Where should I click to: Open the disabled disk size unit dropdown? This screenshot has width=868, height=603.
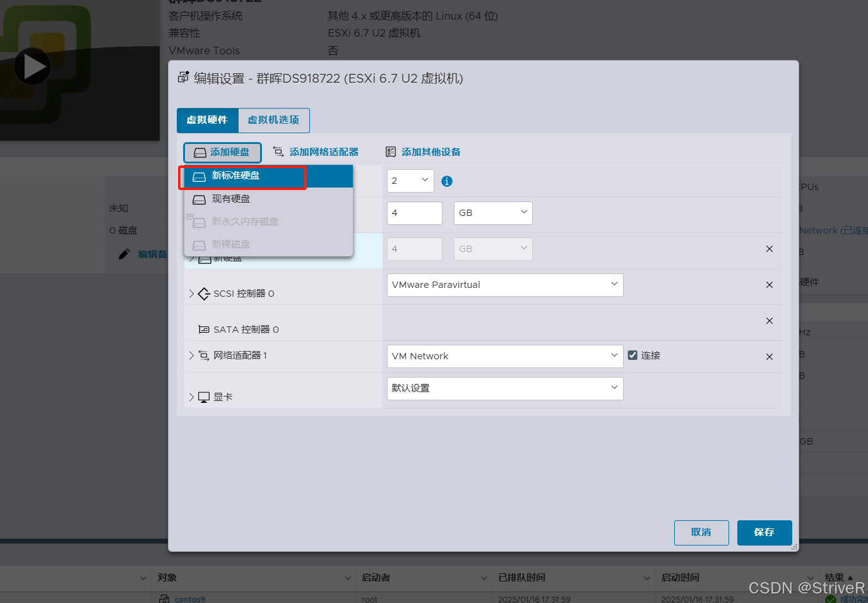point(493,249)
